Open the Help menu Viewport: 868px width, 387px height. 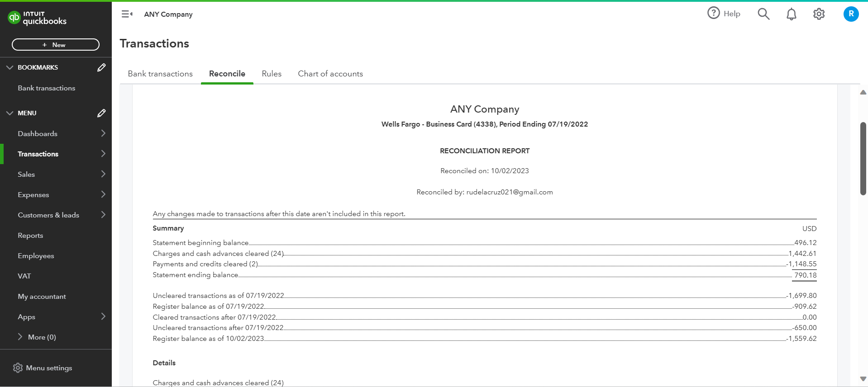tap(724, 14)
